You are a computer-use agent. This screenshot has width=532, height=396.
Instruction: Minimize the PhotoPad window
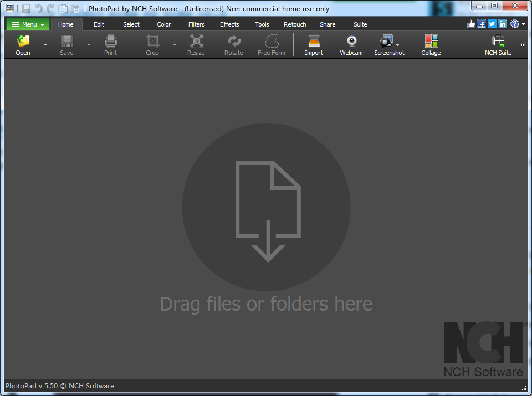click(x=479, y=6)
